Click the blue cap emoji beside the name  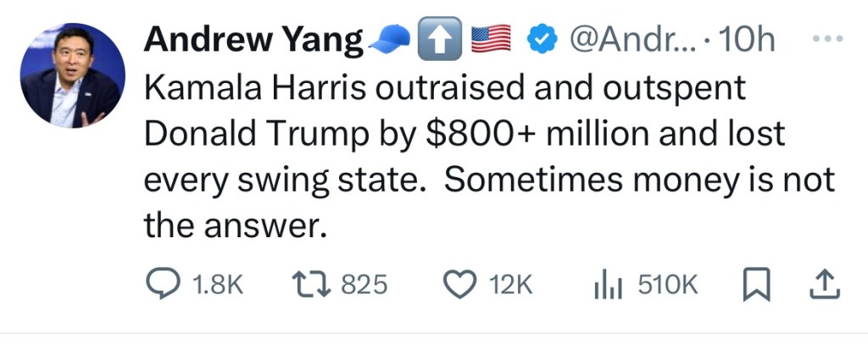(x=390, y=40)
